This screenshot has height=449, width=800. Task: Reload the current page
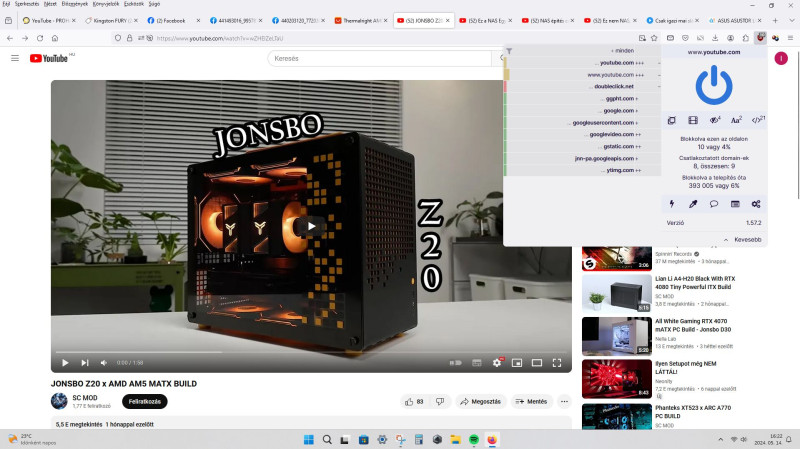(40, 38)
